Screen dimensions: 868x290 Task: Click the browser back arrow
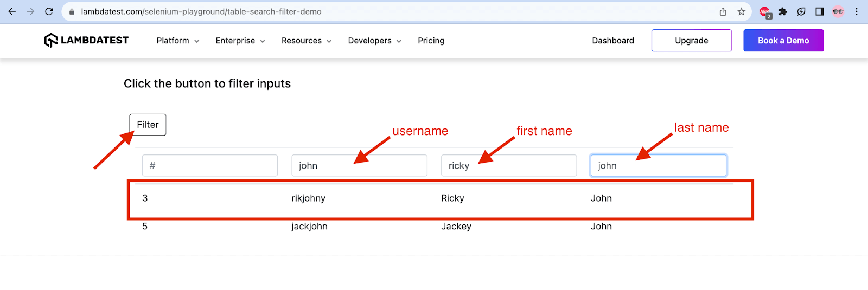pyautogui.click(x=12, y=11)
